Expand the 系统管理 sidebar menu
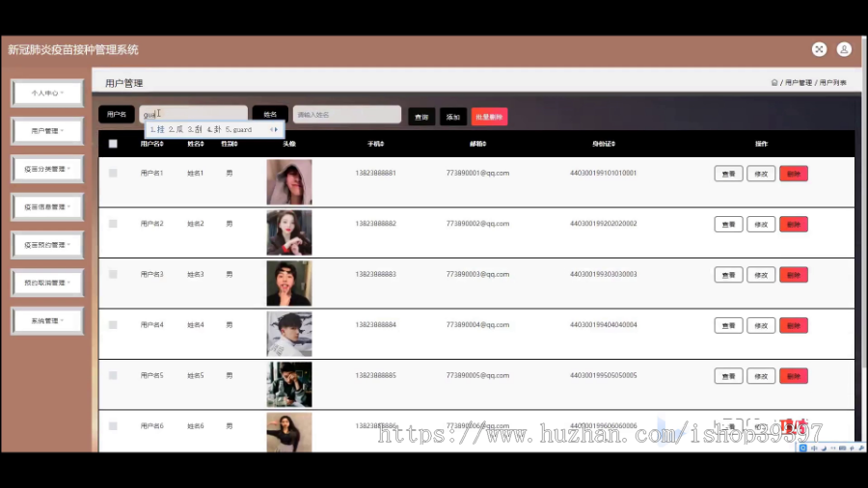 click(47, 321)
